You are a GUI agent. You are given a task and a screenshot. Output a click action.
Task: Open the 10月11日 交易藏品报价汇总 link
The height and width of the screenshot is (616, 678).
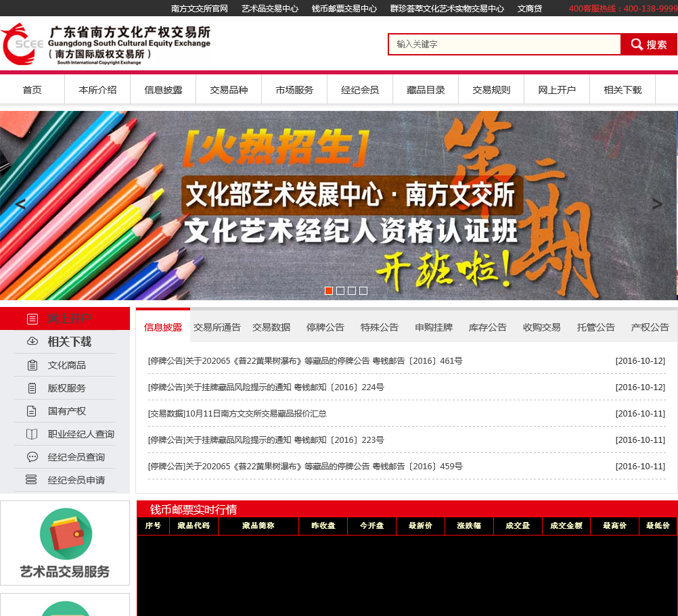tap(237, 413)
